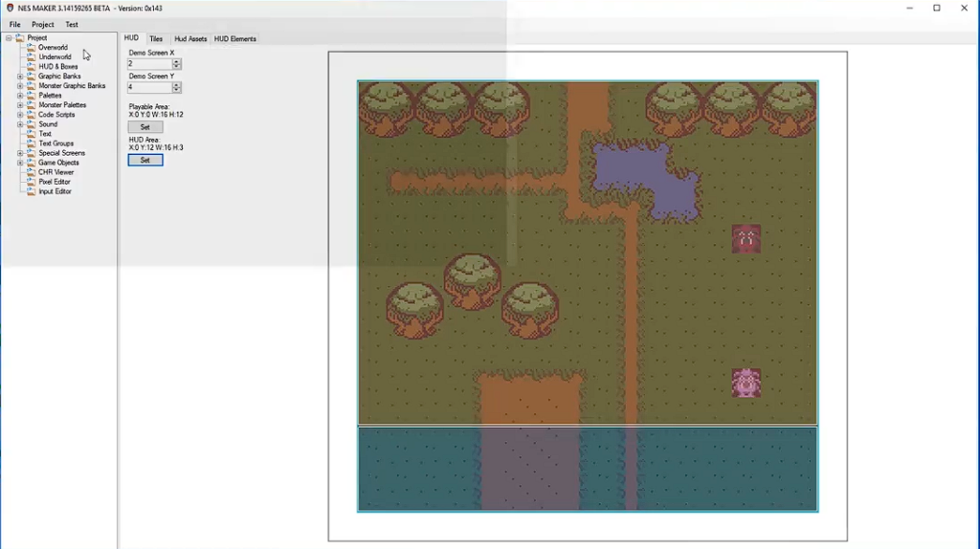Select the Text item in project tree
This screenshot has height=549, width=980.
(45, 134)
